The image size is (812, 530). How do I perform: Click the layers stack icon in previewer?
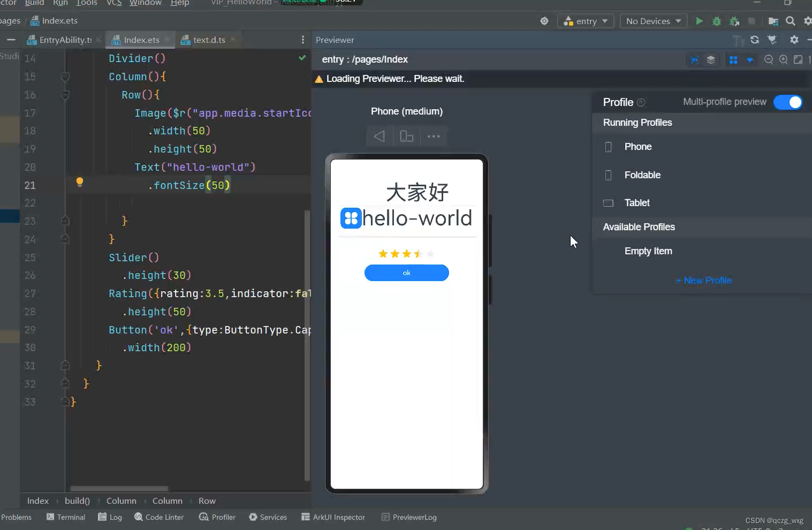711,59
